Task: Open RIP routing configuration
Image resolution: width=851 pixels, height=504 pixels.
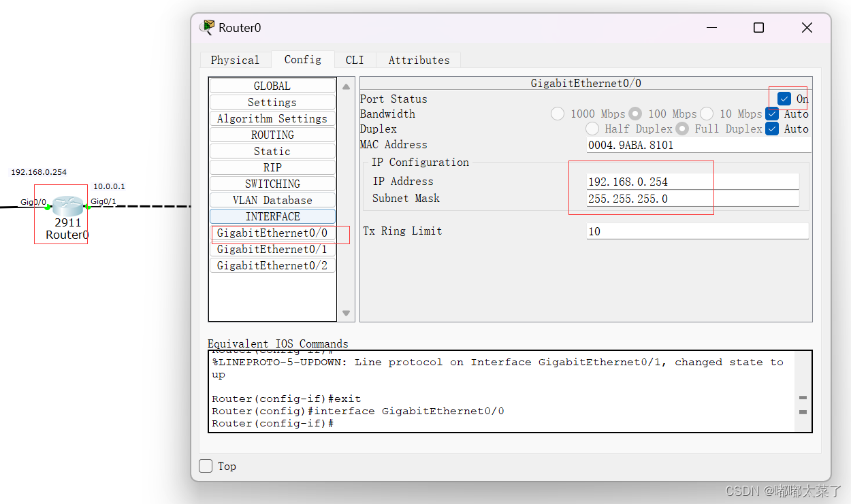Action: (272, 167)
